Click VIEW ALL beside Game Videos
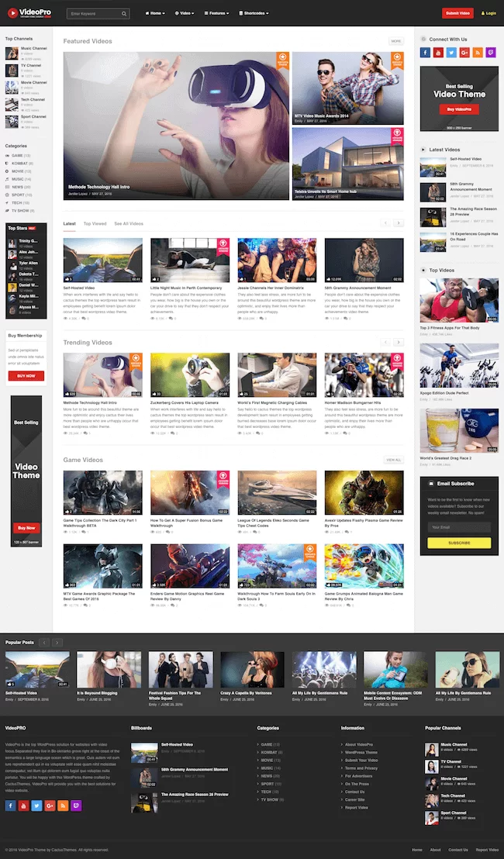 tap(393, 460)
